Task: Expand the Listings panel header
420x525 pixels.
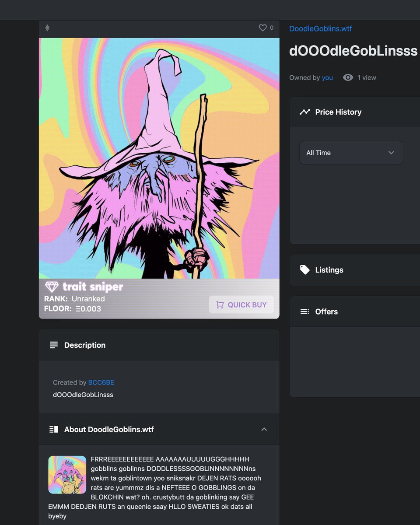Action: pos(355,270)
